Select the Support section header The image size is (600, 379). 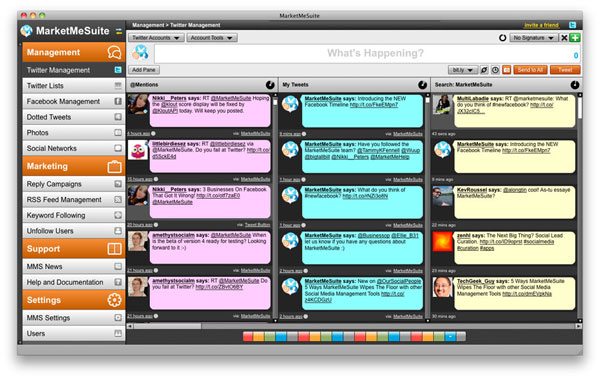click(73, 249)
